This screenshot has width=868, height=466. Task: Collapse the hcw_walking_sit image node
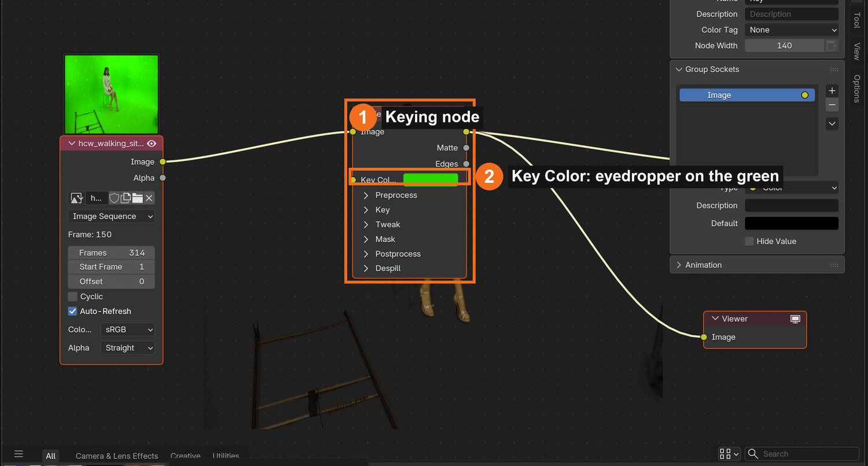[x=72, y=144]
